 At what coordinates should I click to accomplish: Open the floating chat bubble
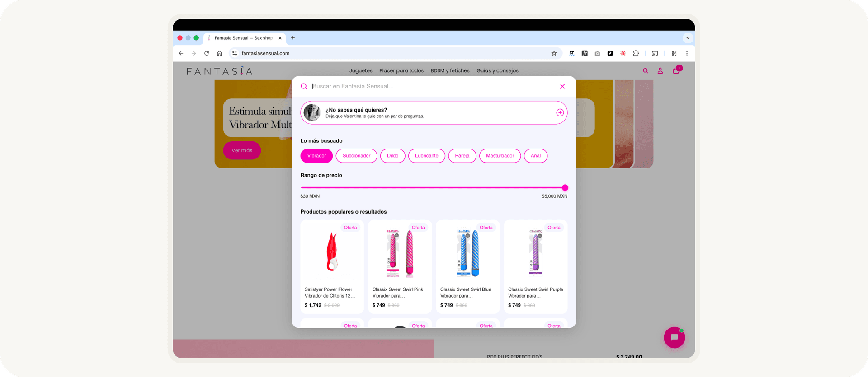point(675,337)
